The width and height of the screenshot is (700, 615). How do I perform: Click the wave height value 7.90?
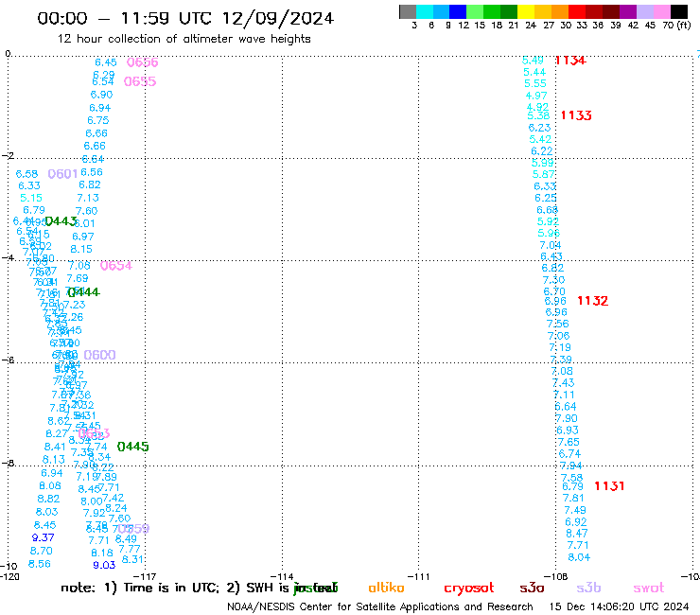coord(567,418)
